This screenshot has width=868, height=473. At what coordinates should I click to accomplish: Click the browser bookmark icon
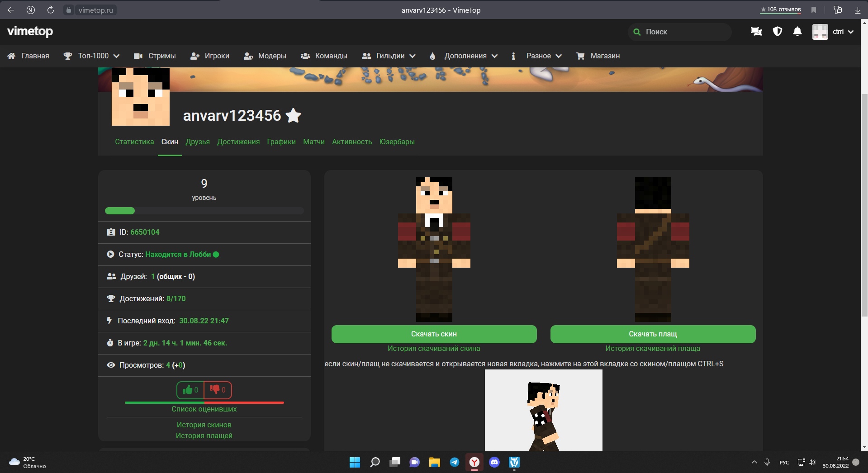click(x=814, y=10)
